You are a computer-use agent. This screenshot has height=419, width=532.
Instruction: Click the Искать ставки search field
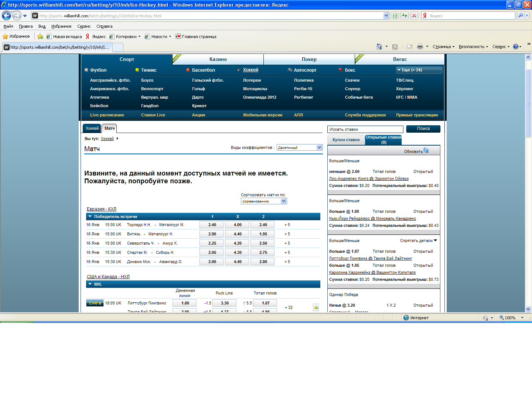365,129
